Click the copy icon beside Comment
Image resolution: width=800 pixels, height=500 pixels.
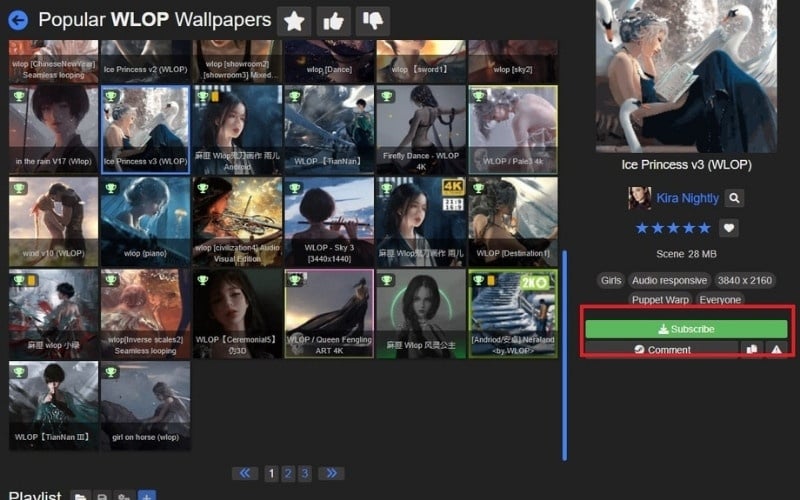pos(751,350)
